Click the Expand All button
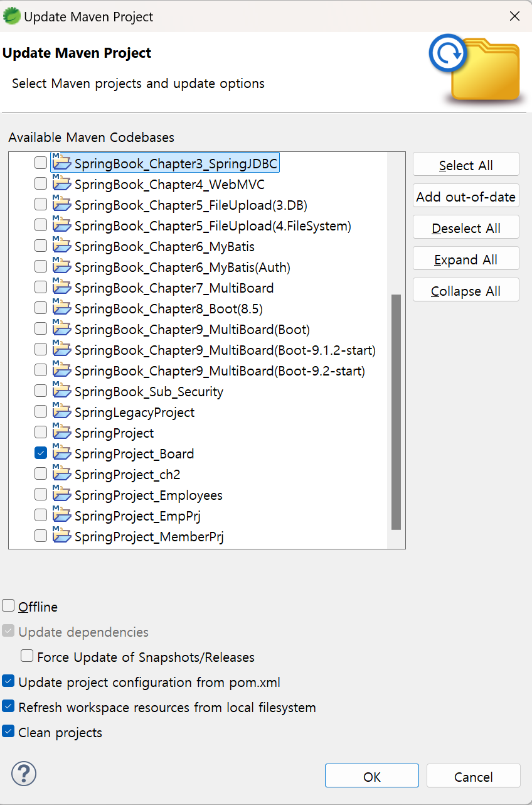Screen dimensions: 532x805 click(466, 259)
